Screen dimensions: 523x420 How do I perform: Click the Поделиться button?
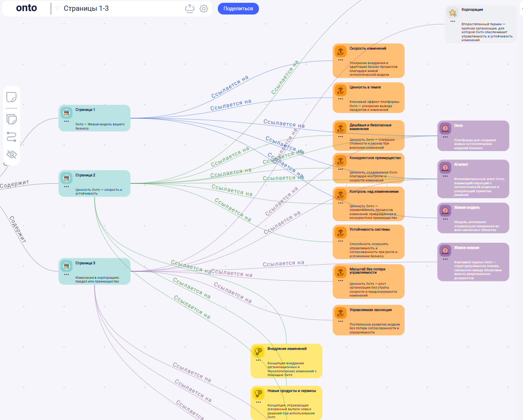pos(238,9)
